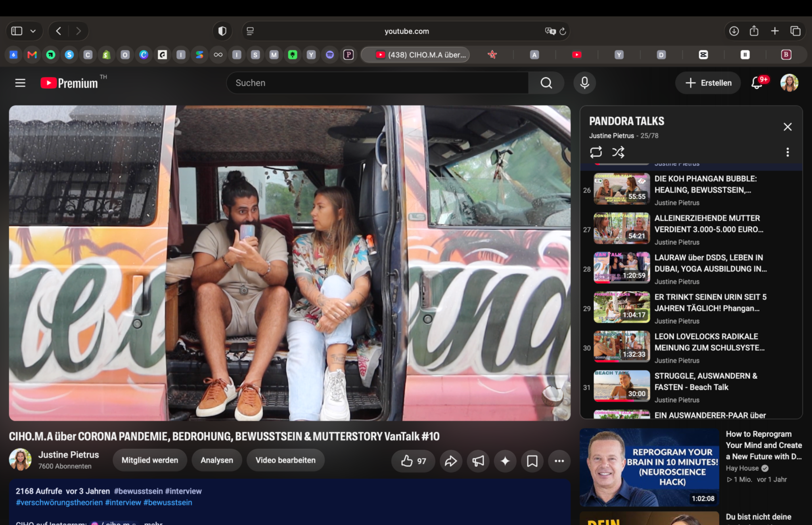Start voice search with microphone icon
The height and width of the screenshot is (525, 812).
584,83
